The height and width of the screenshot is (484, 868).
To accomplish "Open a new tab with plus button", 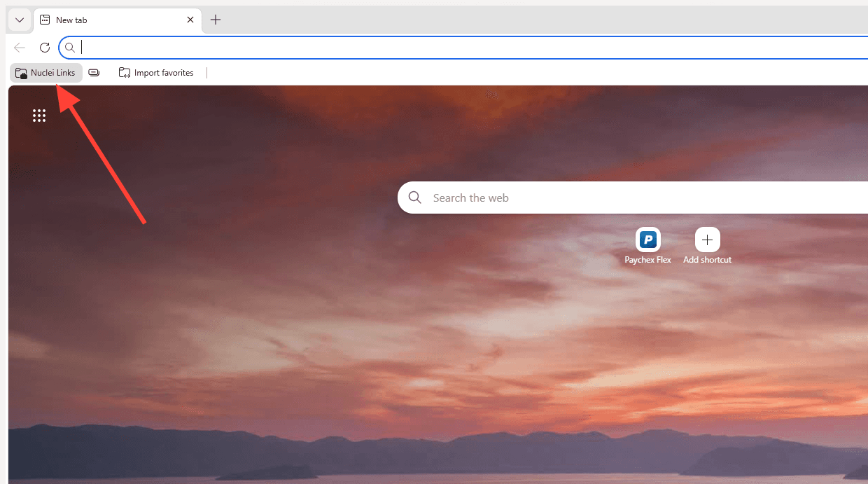I will click(x=216, y=20).
